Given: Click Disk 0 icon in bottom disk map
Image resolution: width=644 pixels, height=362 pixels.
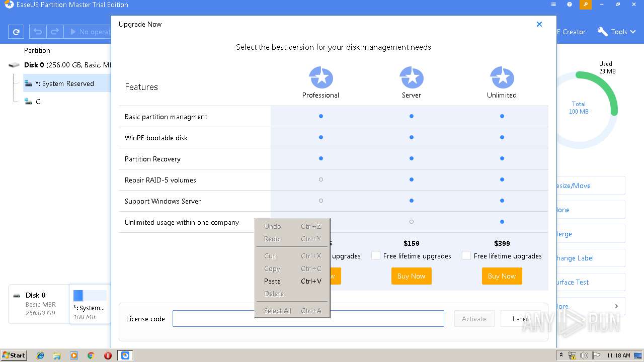Looking at the screenshot, I should [x=17, y=296].
